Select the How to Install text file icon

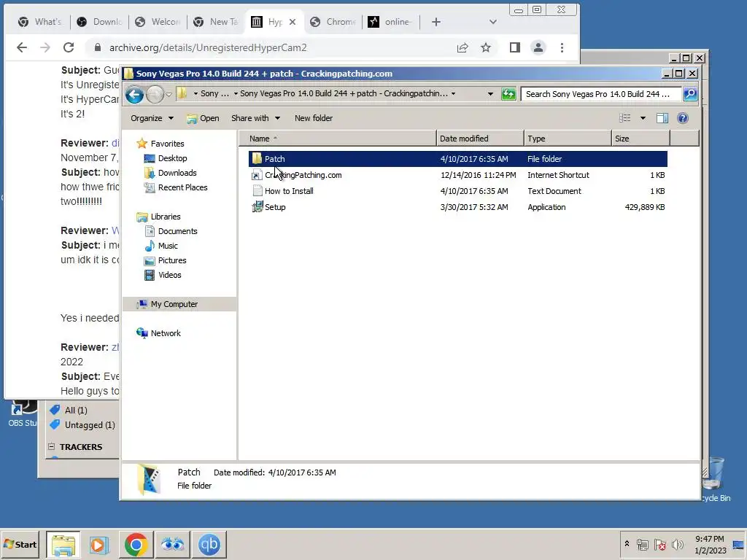pos(258,191)
